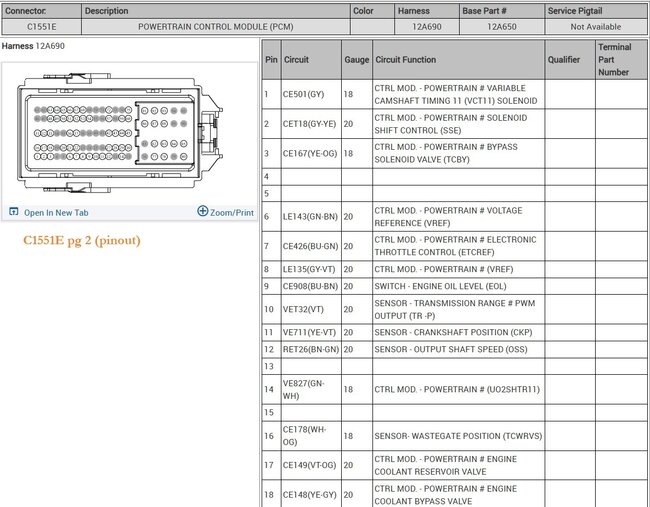This screenshot has width=650, height=507.
Task: Click the pin 15 row number
Action: click(x=269, y=412)
